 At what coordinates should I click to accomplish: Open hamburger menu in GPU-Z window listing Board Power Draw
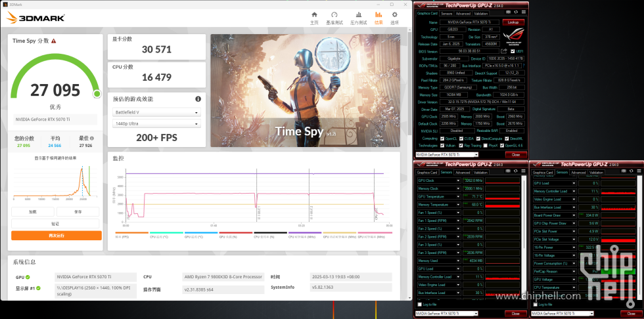tap(638, 172)
